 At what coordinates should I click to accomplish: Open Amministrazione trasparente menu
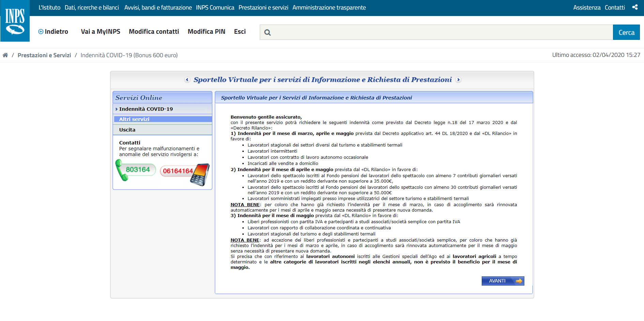pyautogui.click(x=329, y=7)
